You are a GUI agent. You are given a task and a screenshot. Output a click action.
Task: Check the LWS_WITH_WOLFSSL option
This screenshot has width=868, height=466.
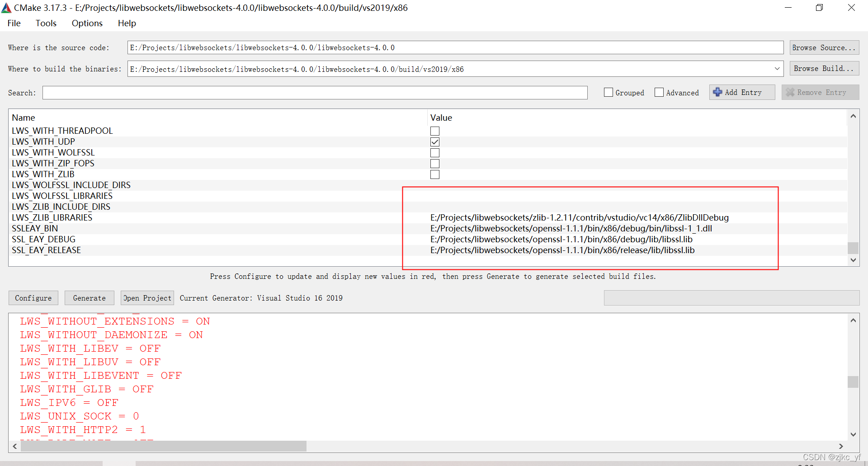tap(434, 152)
